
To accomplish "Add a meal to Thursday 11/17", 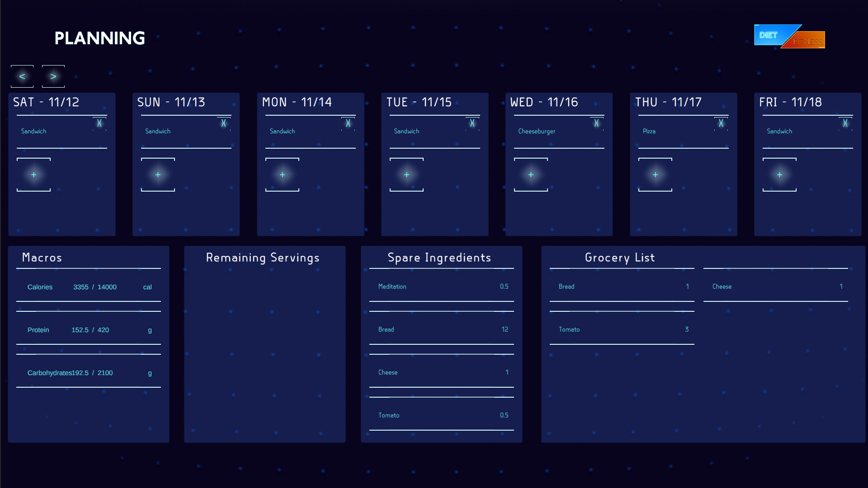I will coord(655,174).
